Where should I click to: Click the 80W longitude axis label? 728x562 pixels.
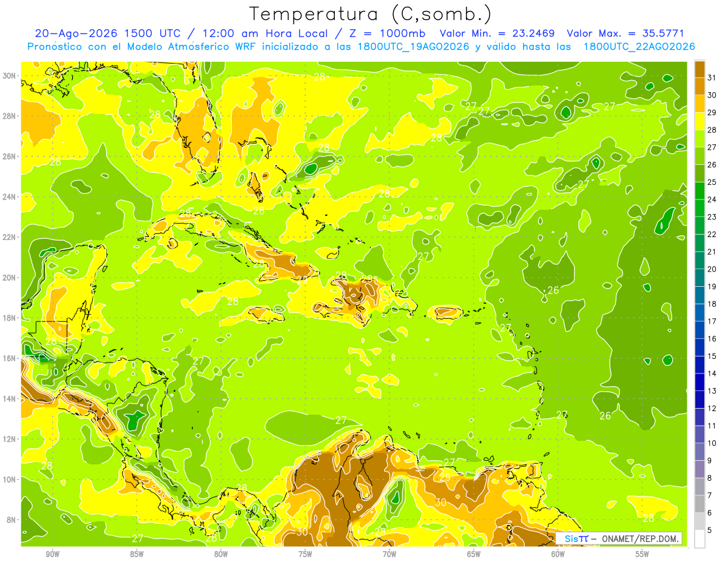pos(221,554)
